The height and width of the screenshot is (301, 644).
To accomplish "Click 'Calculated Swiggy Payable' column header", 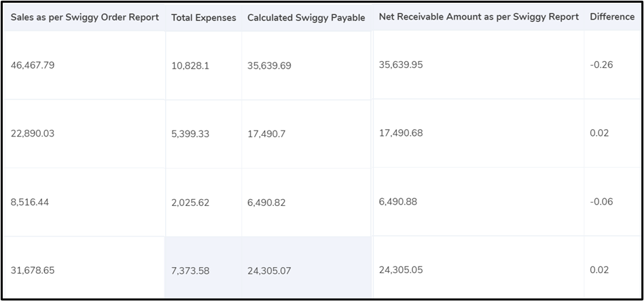I will [x=306, y=18].
